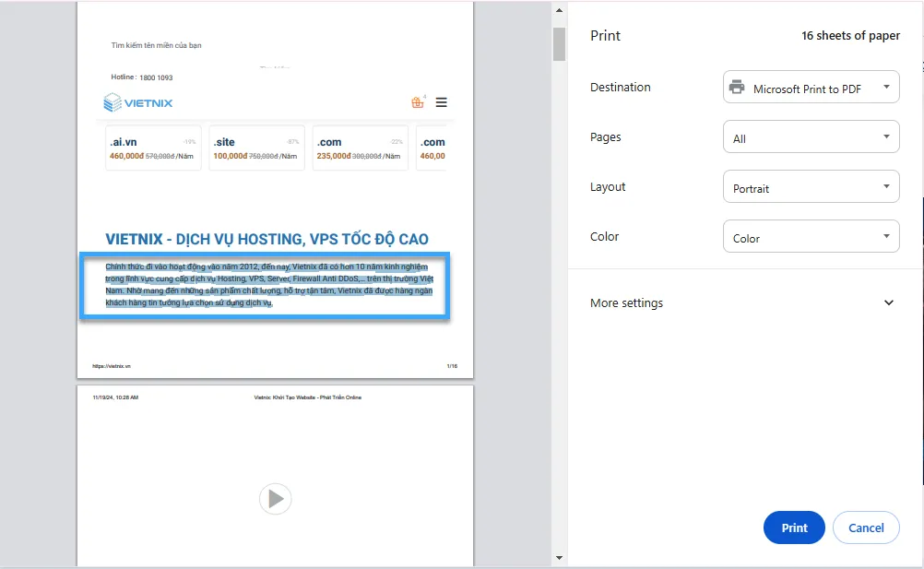Image resolution: width=924 pixels, height=569 pixels.
Task: Click the Vietnix logo in preview
Action: tap(138, 102)
